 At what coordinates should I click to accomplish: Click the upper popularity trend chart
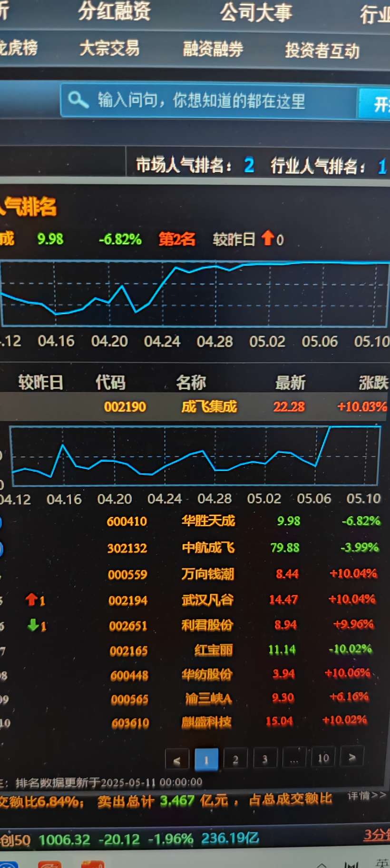[x=194, y=294]
